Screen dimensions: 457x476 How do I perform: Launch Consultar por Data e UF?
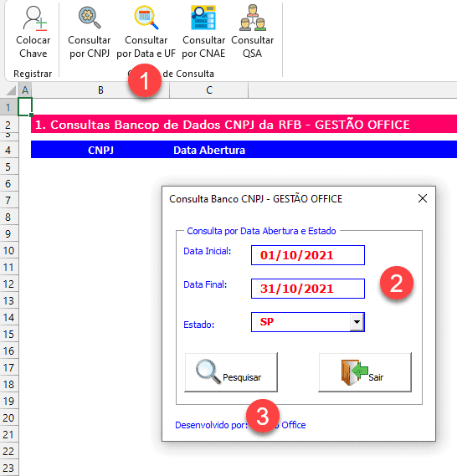click(x=146, y=33)
